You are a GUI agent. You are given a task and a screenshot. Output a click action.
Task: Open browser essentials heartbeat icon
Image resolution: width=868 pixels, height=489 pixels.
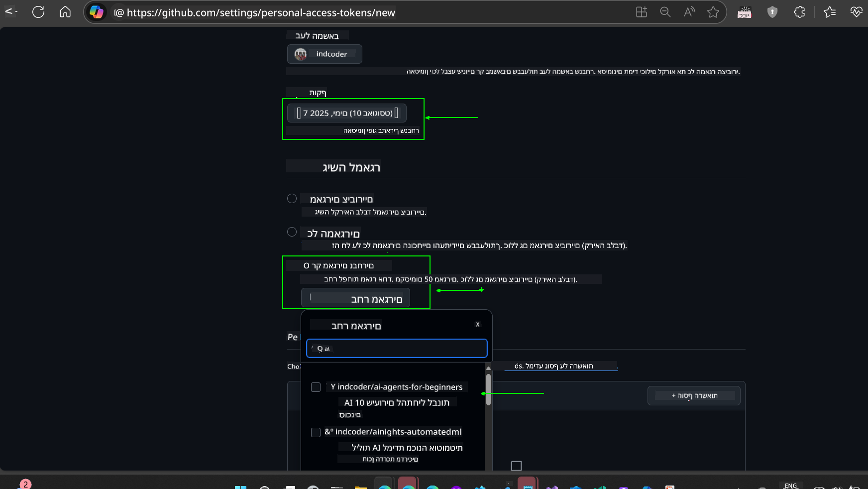pyautogui.click(x=857, y=12)
